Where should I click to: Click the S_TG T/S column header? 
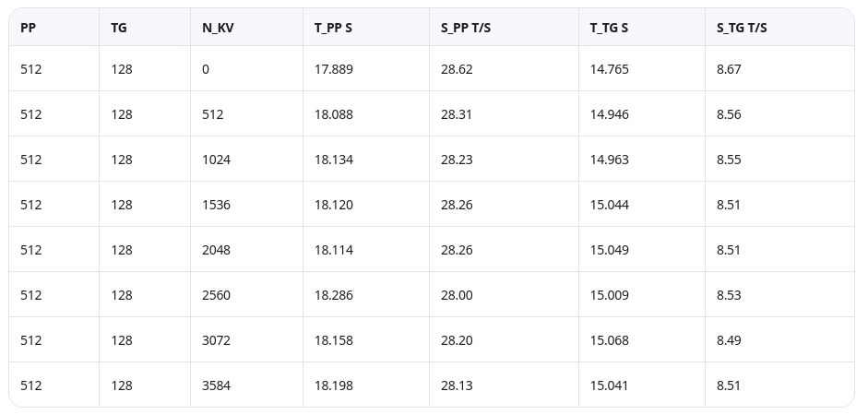coord(742,28)
